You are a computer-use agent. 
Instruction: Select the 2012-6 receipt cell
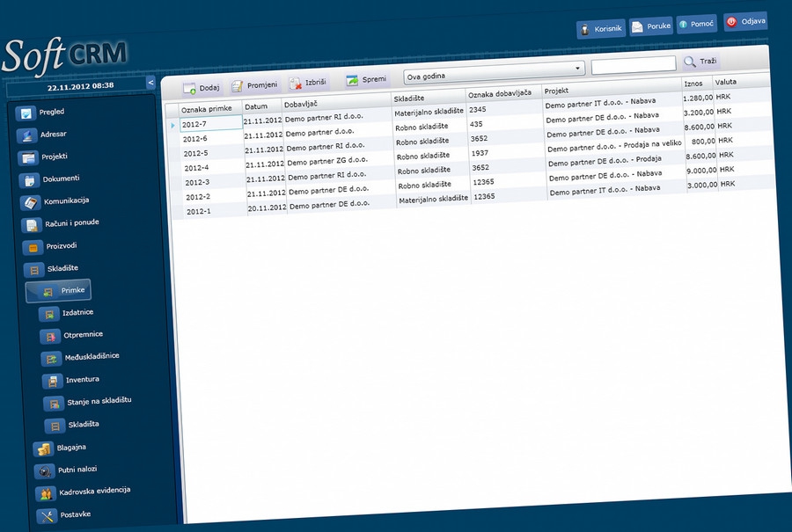pyautogui.click(x=211, y=138)
